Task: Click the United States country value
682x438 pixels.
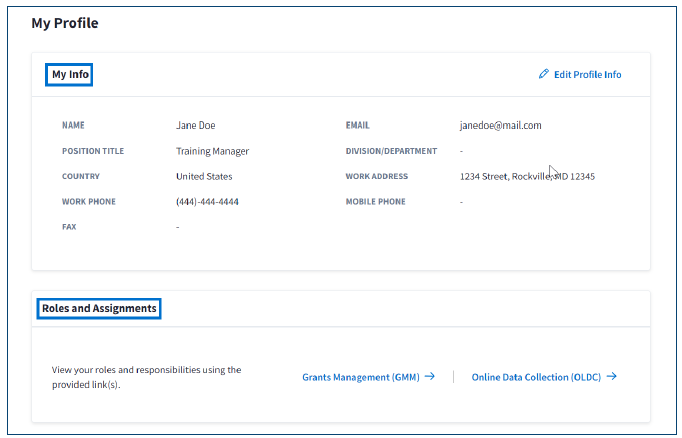Action: point(204,176)
